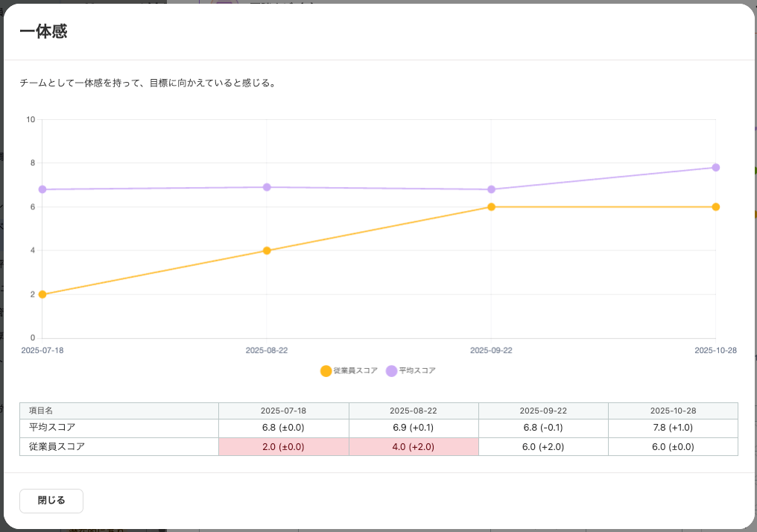757x532 pixels.
Task: Select orange data point at 2025-10-28
Action: coord(716,206)
